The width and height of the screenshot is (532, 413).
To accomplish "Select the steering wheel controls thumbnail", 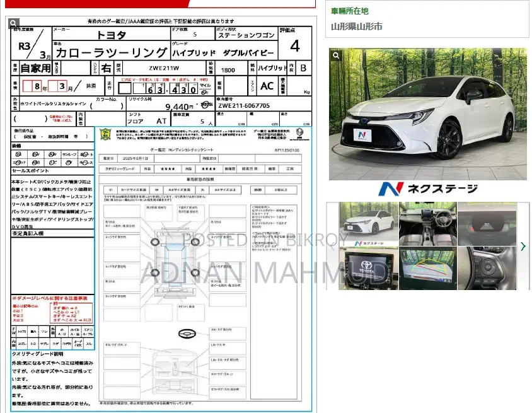I will 487,268.
